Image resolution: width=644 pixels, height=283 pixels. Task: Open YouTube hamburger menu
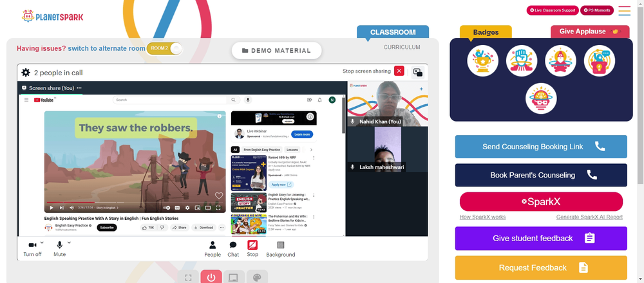pos(26,100)
